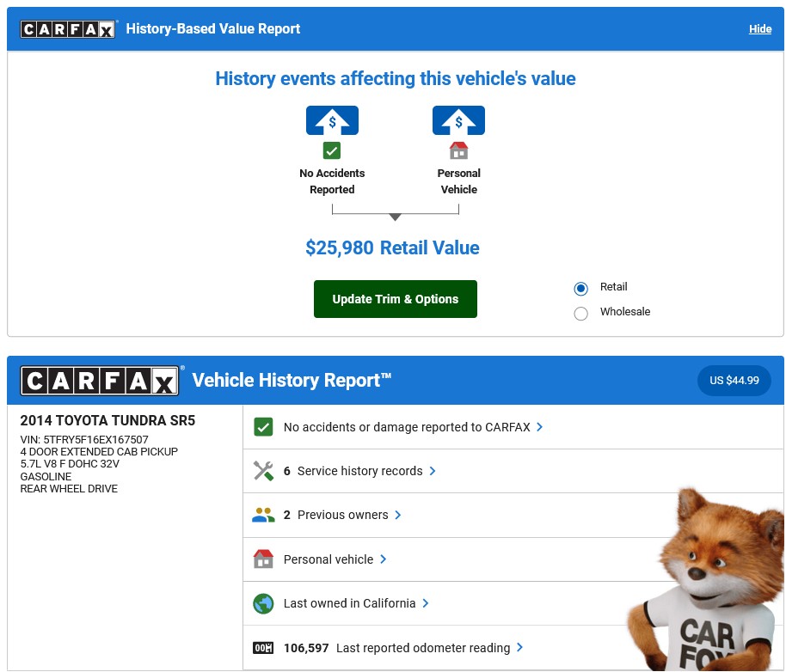Screen dimensions: 786x672
Task: Click the value-up arrow icon above Personal Vehicle
Action: (x=458, y=120)
